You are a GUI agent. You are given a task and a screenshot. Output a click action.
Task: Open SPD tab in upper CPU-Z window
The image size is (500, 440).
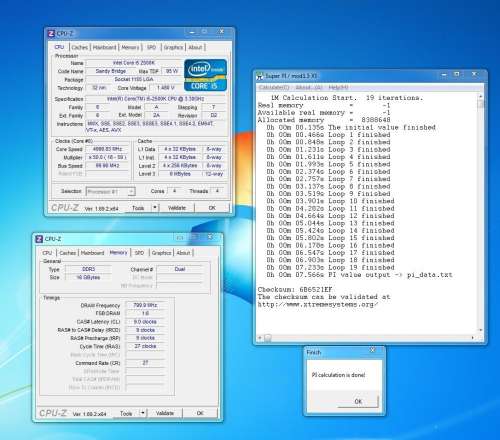pos(151,47)
